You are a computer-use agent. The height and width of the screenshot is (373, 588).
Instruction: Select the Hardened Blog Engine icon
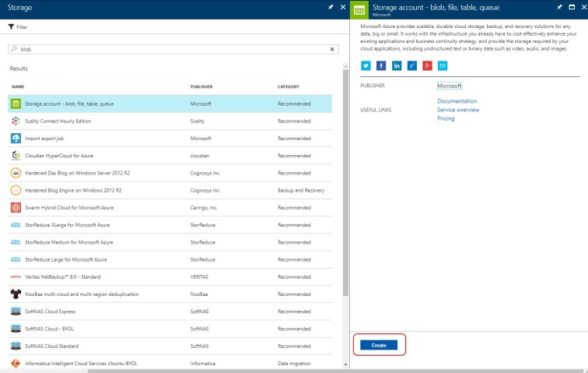[16, 190]
